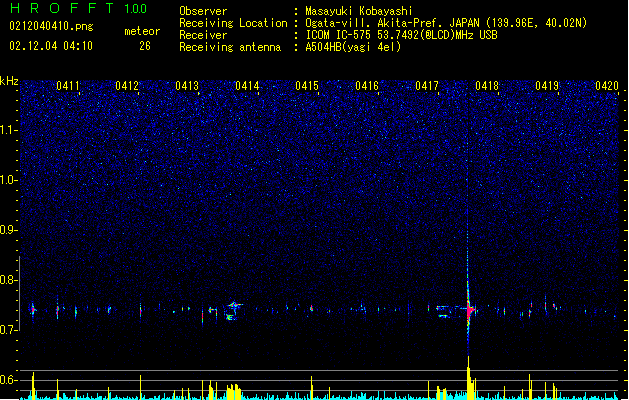Click location text Ogata-vill. Akita-Pref. JAPAN
Viewport: 629px width, 400px height.
pos(392,23)
